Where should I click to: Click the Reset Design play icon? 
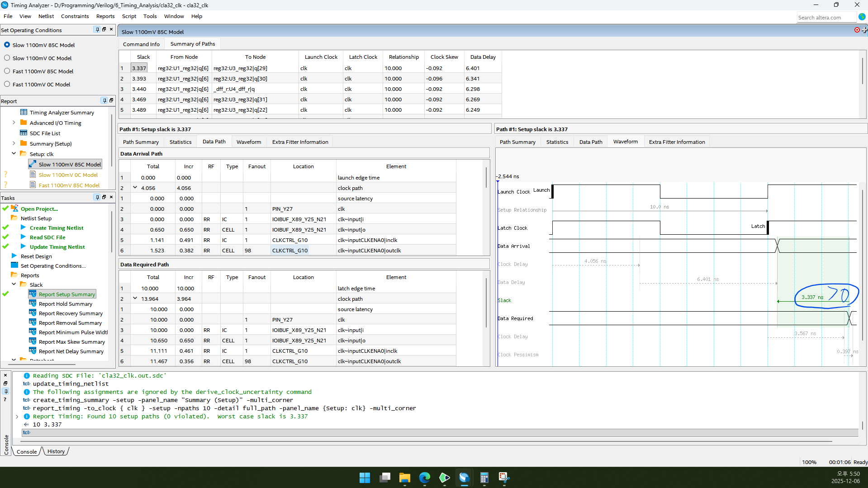tap(14, 256)
